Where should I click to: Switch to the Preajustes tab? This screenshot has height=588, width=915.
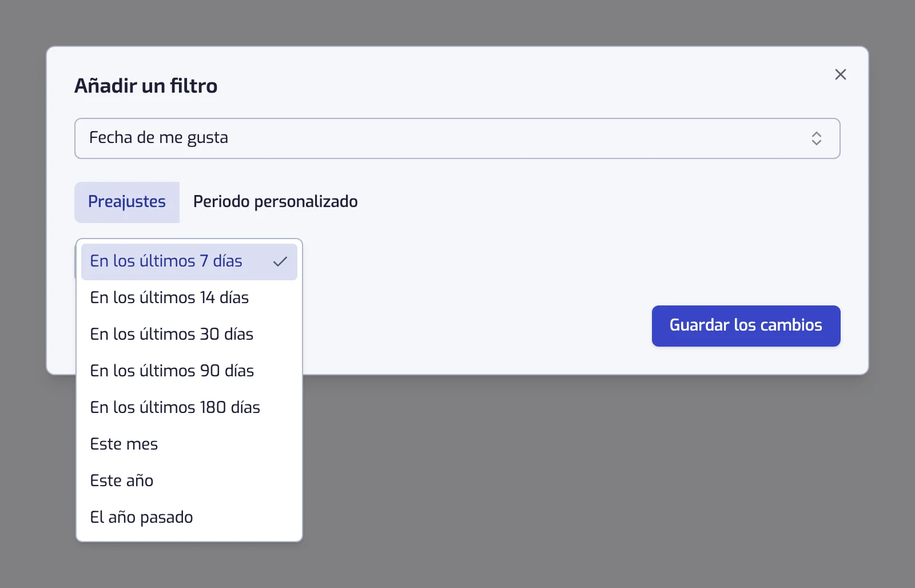click(127, 202)
